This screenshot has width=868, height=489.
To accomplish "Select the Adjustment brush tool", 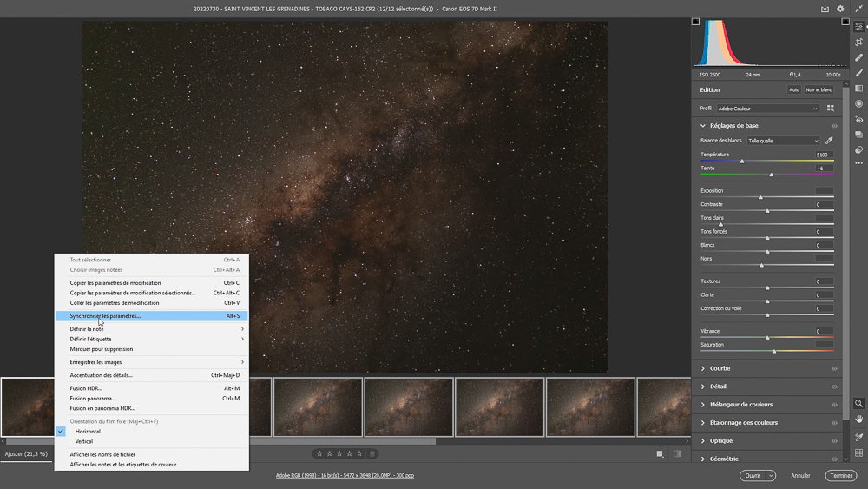I will (858, 73).
